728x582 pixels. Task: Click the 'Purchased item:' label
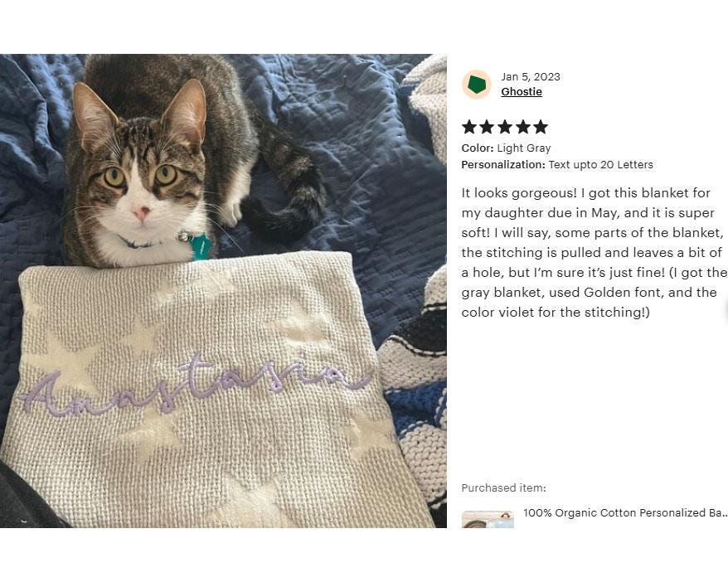pyautogui.click(x=504, y=487)
